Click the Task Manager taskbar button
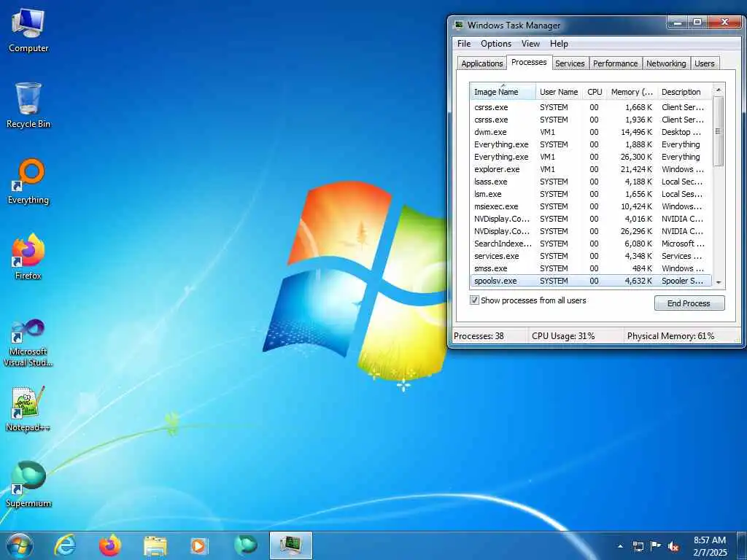This screenshot has height=560, width=747. [x=290, y=545]
